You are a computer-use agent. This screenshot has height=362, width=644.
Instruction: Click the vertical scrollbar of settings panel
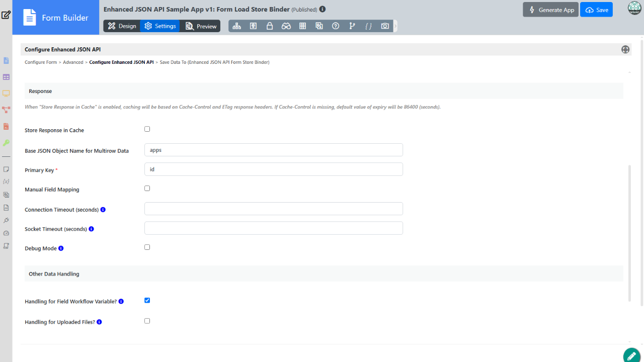[x=629, y=231]
